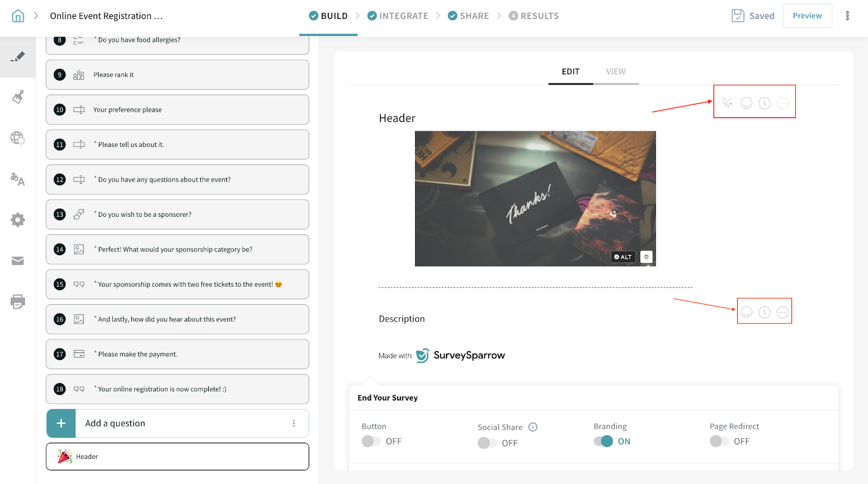
Task: Open the settings gear in sidebar
Action: 18,220
